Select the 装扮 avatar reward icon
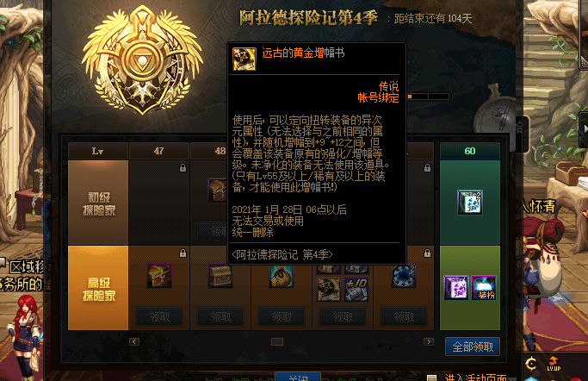 pyautogui.click(x=484, y=288)
